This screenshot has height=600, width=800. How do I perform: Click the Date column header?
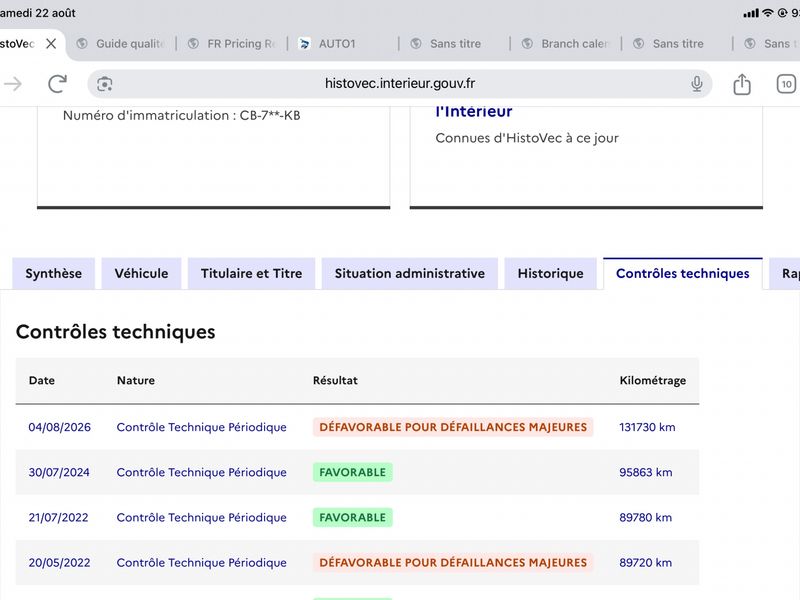(42, 381)
